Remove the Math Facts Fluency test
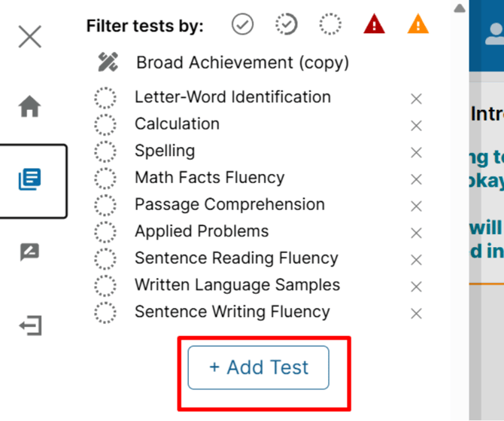The width and height of the screenshot is (504, 421). [x=416, y=179]
